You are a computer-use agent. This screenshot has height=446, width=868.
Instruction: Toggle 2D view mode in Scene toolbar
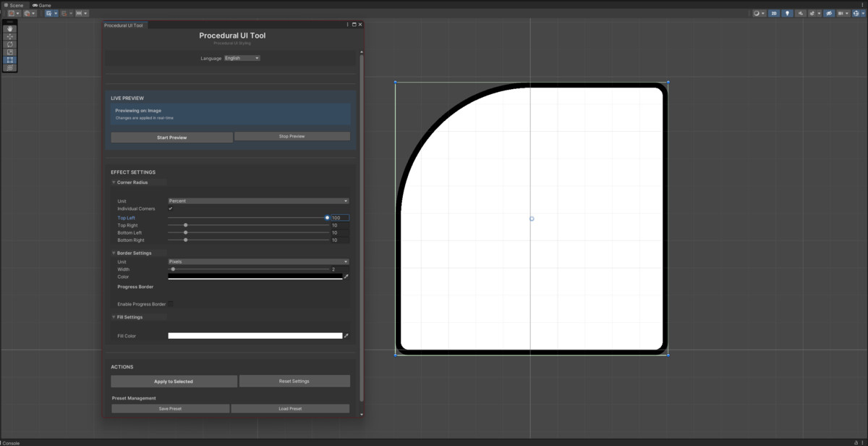click(x=774, y=13)
